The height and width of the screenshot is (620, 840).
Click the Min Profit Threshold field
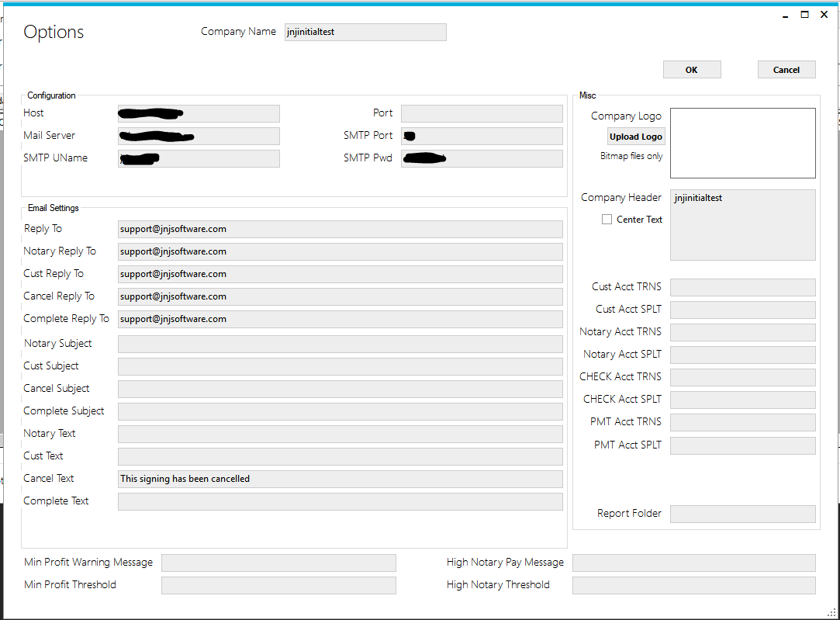[x=278, y=585]
